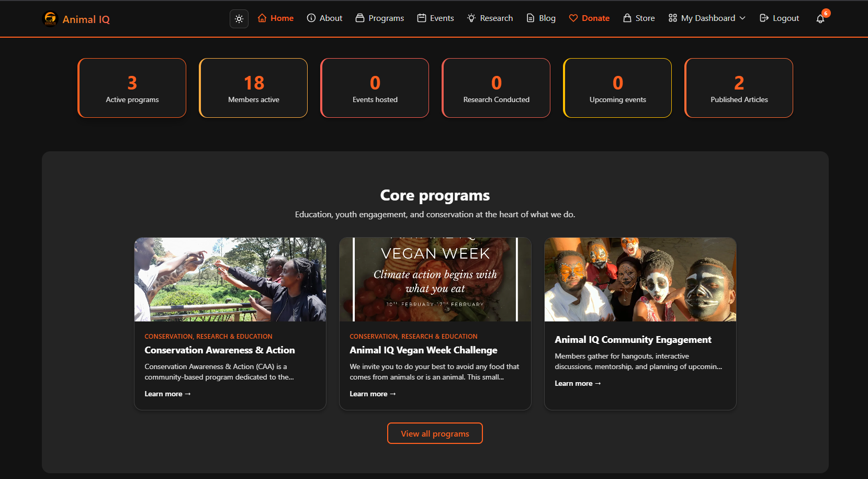Click Learn more under Community Engagement
Screen dimensions: 868x479
[578, 383]
